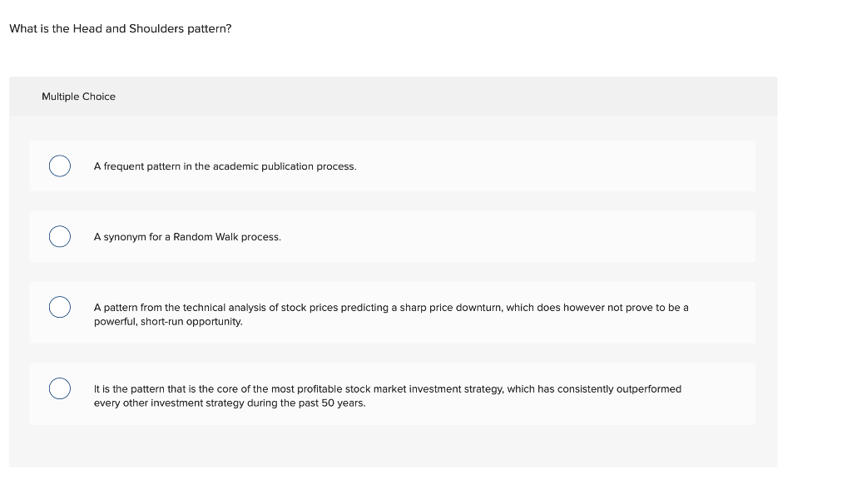Click 'powerful, short-run opportunity.' in the third answer

point(168,322)
